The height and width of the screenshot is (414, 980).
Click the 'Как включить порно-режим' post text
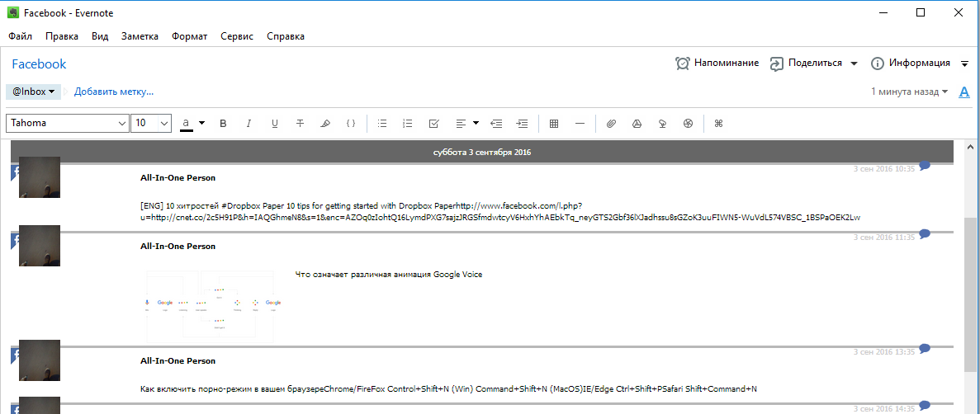click(449, 389)
